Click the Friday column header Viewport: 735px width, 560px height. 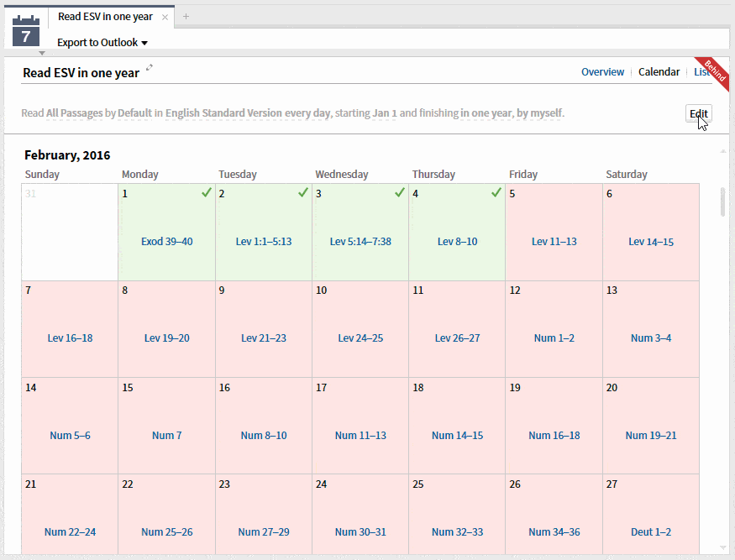523,175
